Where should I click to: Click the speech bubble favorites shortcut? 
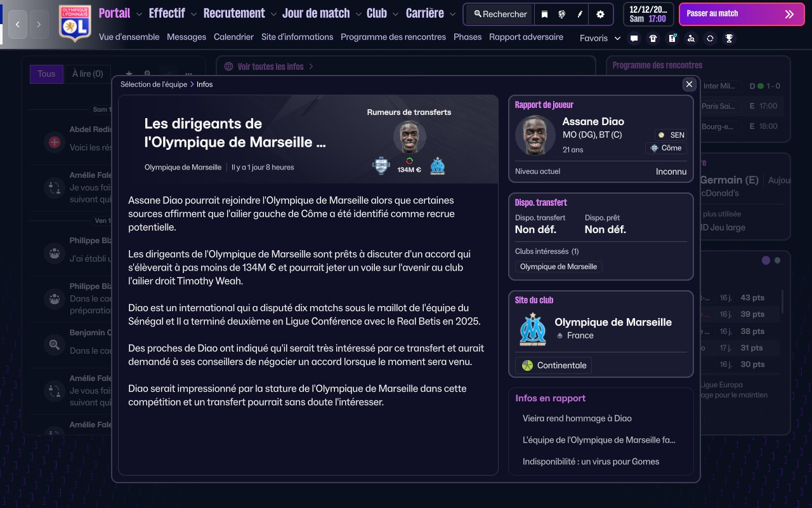coord(634,38)
